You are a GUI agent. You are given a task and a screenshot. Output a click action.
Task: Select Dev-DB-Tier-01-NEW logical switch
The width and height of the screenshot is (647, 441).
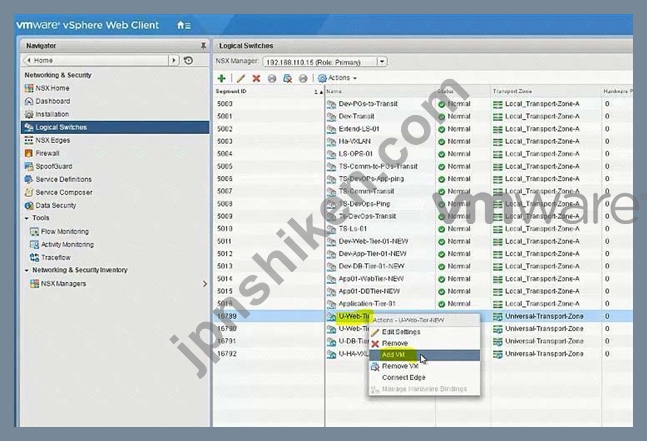click(371, 266)
